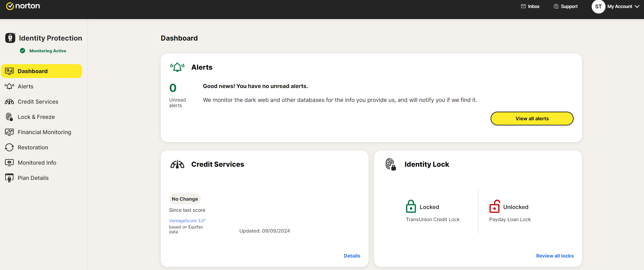Click the Restoration circular arrows icon
The width and height of the screenshot is (644, 270).
click(9, 147)
